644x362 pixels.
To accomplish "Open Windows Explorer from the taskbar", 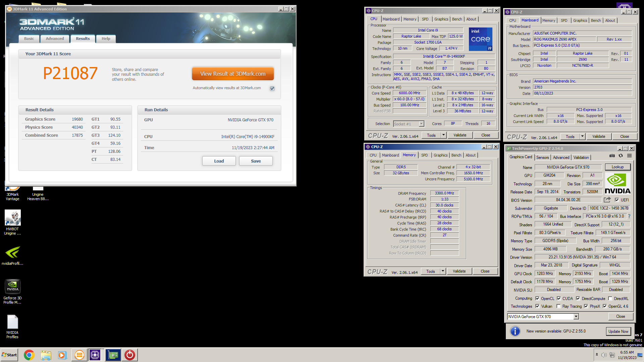I will click(46, 355).
